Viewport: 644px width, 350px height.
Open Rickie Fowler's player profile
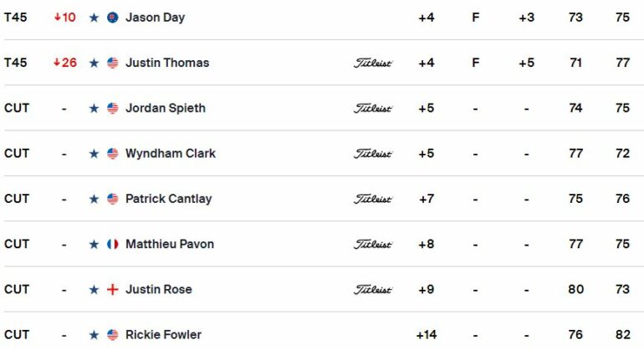pos(163,335)
